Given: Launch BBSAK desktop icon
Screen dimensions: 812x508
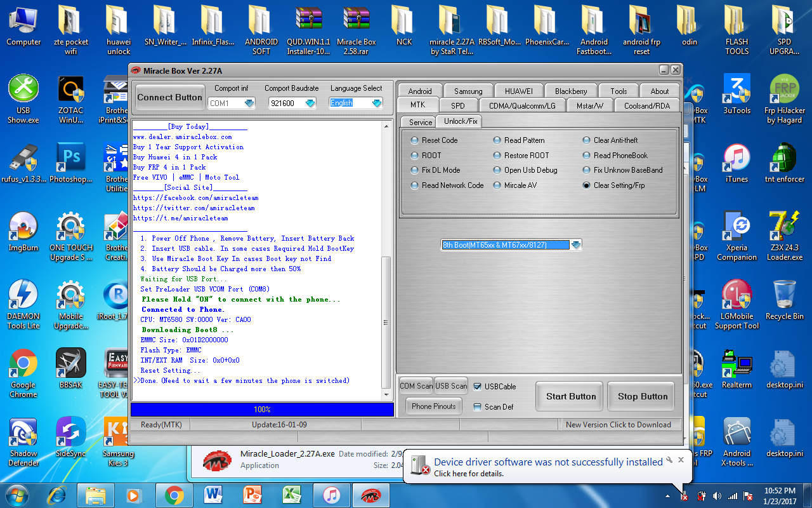Looking at the screenshot, I should (x=71, y=369).
